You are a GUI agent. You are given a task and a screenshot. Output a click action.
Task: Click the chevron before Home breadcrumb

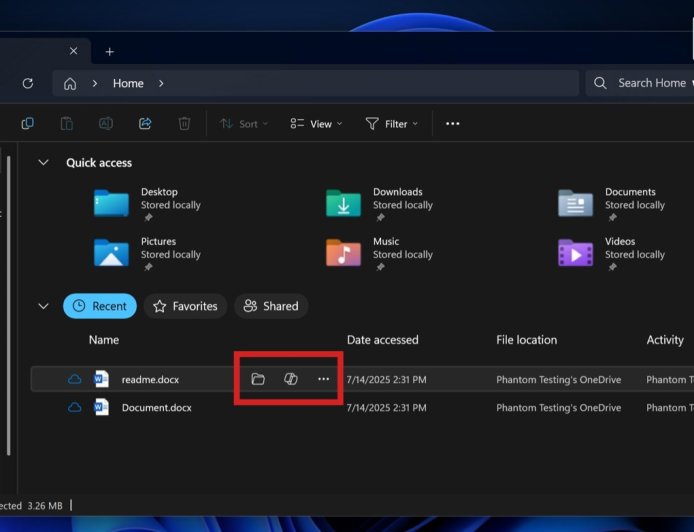click(x=94, y=83)
